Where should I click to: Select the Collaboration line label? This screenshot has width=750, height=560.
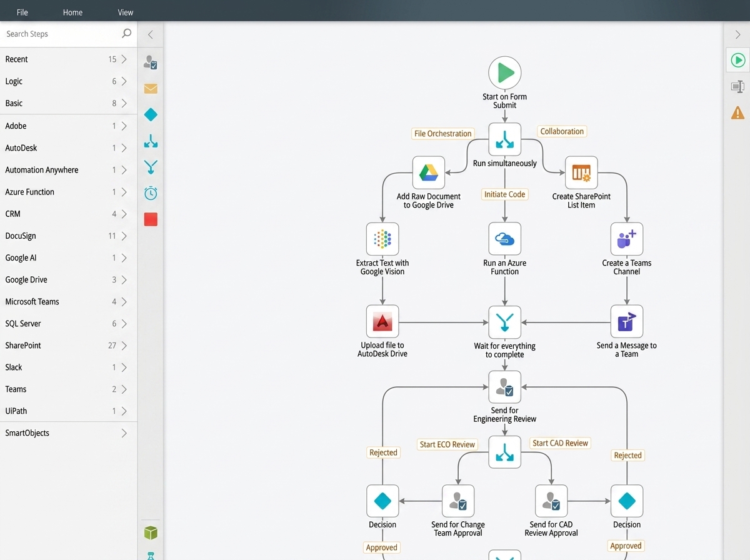point(562,131)
